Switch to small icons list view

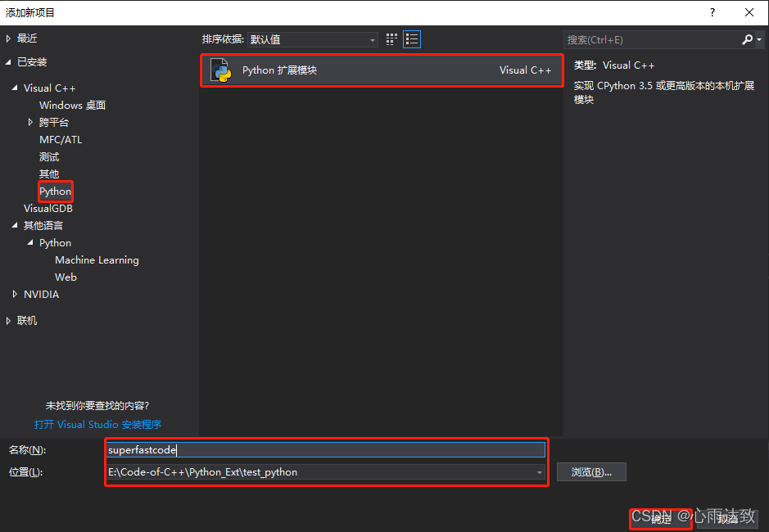click(x=412, y=39)
